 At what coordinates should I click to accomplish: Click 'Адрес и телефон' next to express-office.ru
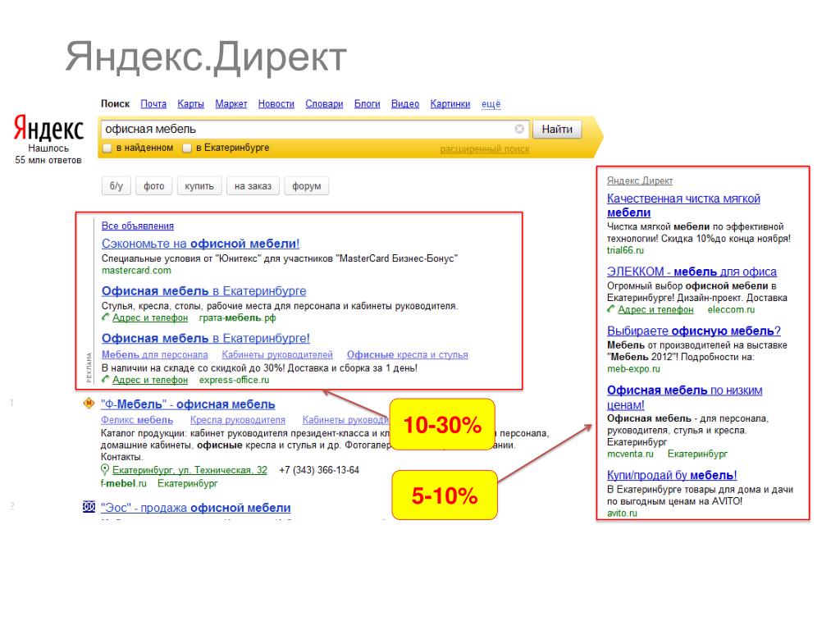tap(150, 380)
